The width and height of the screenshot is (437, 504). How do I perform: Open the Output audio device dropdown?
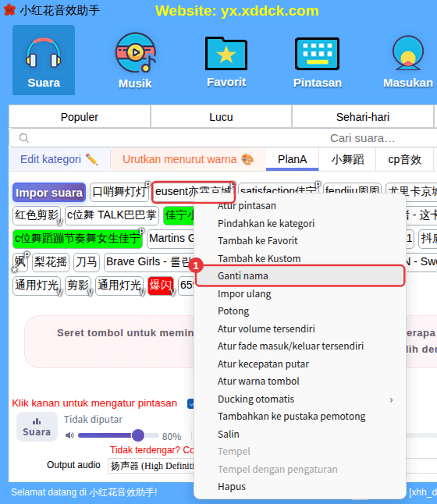(151, 466)
